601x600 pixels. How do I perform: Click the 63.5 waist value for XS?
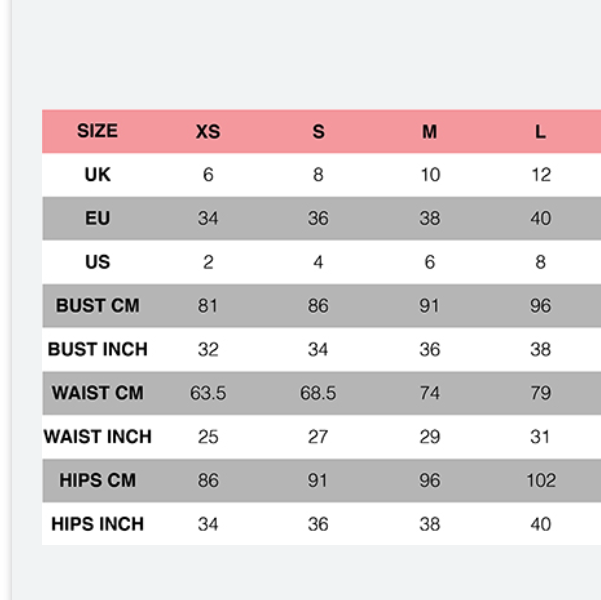pyautogui.click(x=208, y=393)
